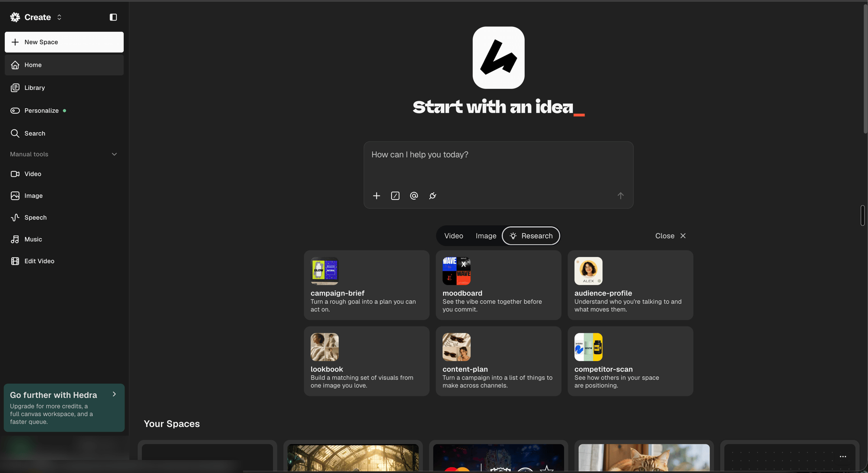Open the audience-profile template title
This screenshot has height=473, width=868.
pos(603,293)
